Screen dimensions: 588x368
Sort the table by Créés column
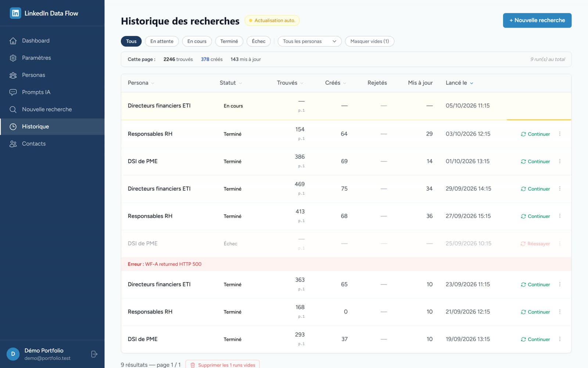(336, 83)
